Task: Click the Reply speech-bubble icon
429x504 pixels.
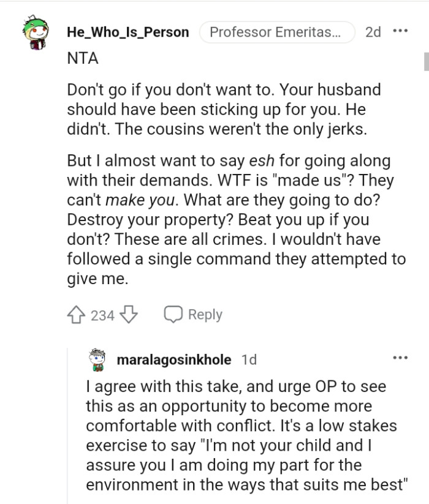Action: pyautogui.click(x=173, y=314)
